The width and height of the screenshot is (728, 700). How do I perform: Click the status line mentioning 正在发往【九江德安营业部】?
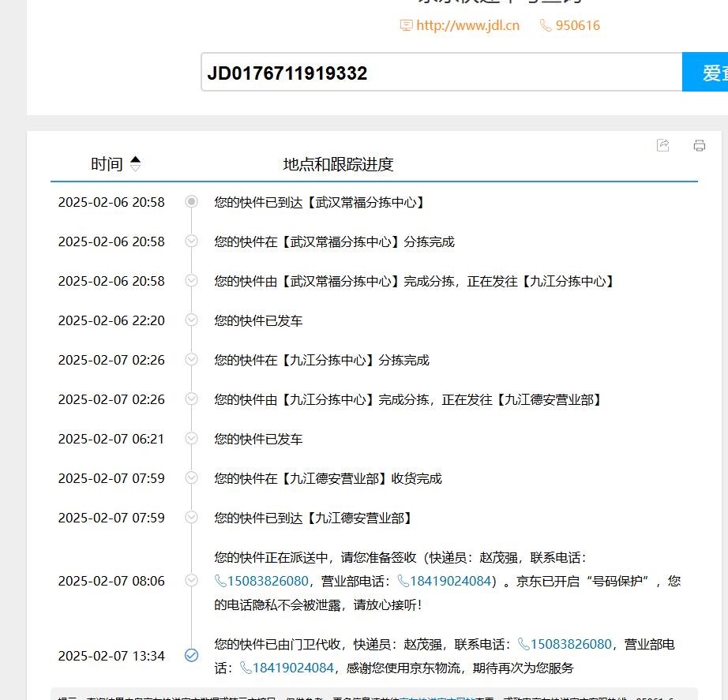pyautogui.click(x=408, y=399)
